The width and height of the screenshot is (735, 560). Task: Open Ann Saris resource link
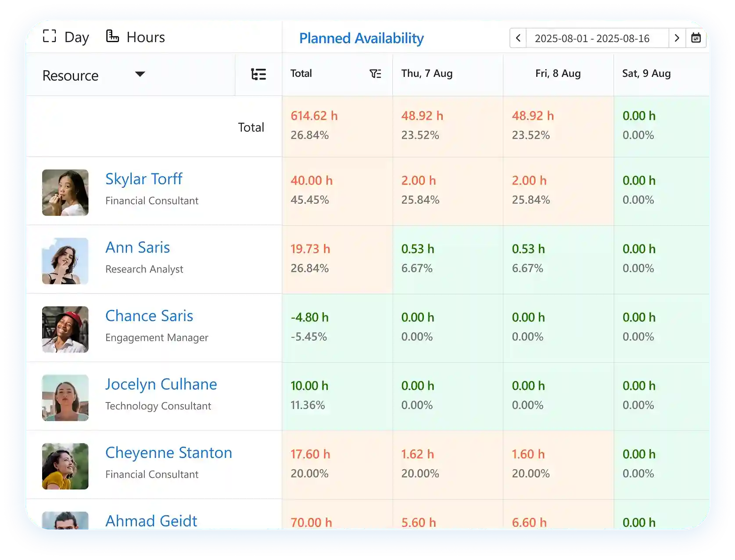tap(137, 248)
